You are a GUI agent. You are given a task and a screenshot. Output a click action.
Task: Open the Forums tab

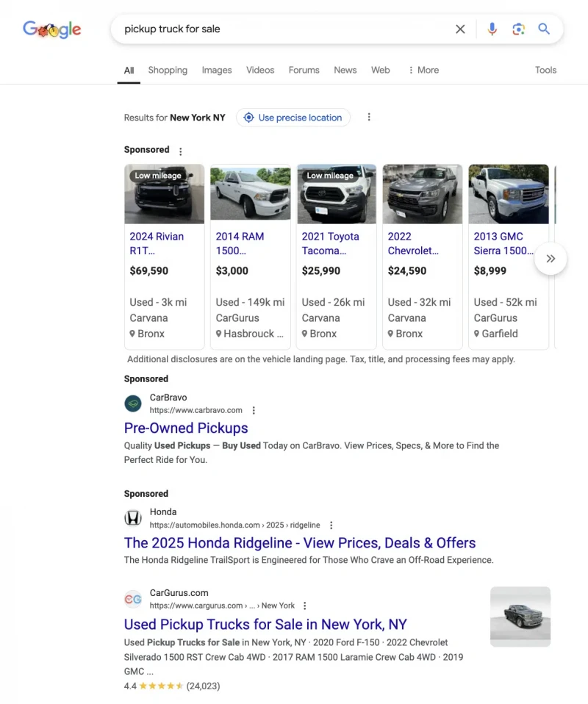[304, 70]
